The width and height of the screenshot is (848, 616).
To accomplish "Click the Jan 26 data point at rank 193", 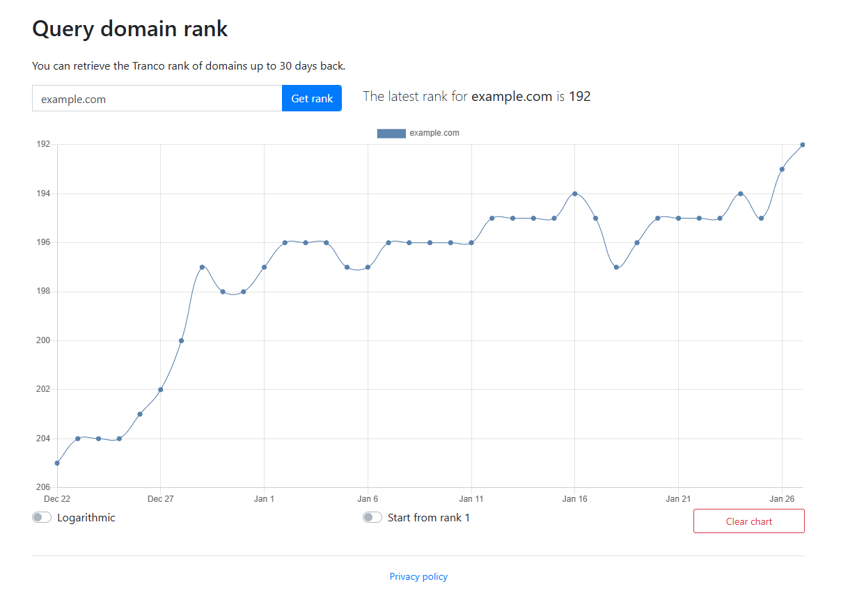I will pyautogui.click(x=782, y=169).
